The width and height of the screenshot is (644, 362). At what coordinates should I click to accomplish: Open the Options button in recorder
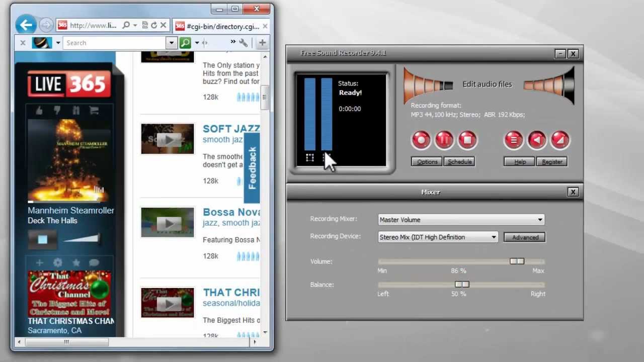(427, 162)
